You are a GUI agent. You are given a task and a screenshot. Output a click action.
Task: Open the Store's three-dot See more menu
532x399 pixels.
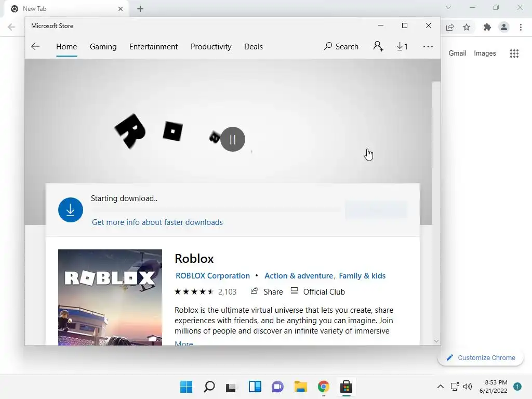(428, 46)
